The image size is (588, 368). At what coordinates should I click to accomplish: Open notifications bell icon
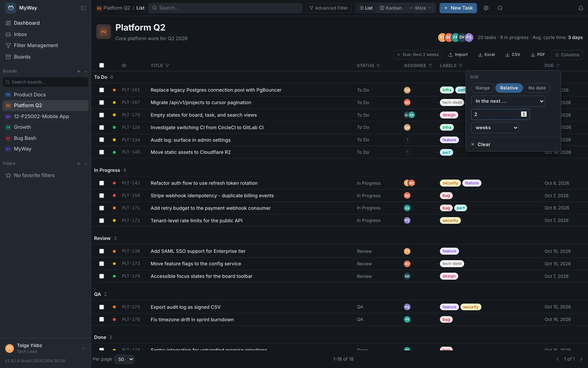pyautogui.click(x=581, y=8)
